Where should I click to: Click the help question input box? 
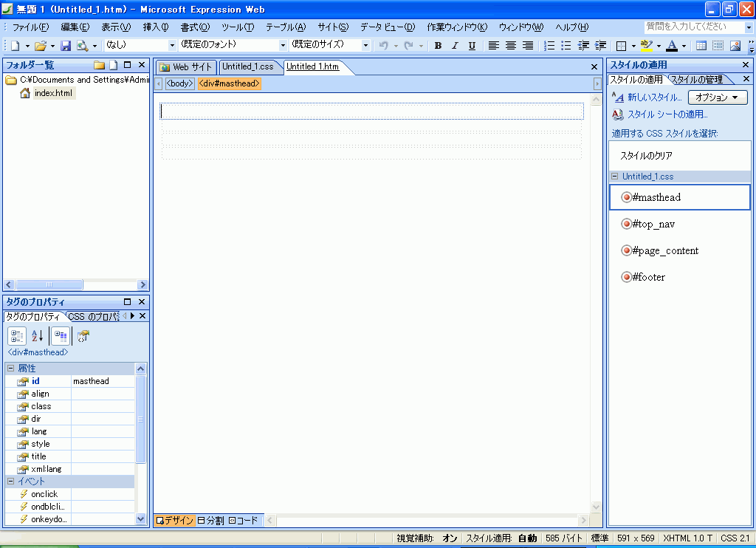[694, 27]
